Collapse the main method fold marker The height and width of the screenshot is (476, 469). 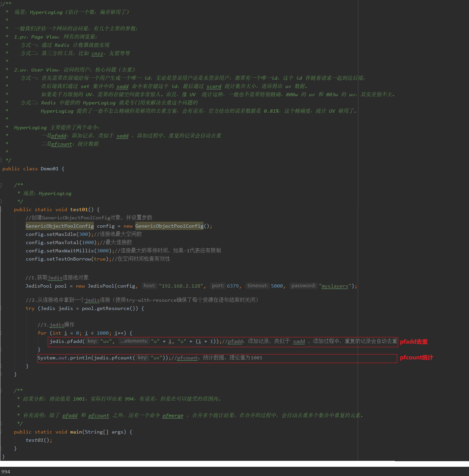click(x=1, y=432)
